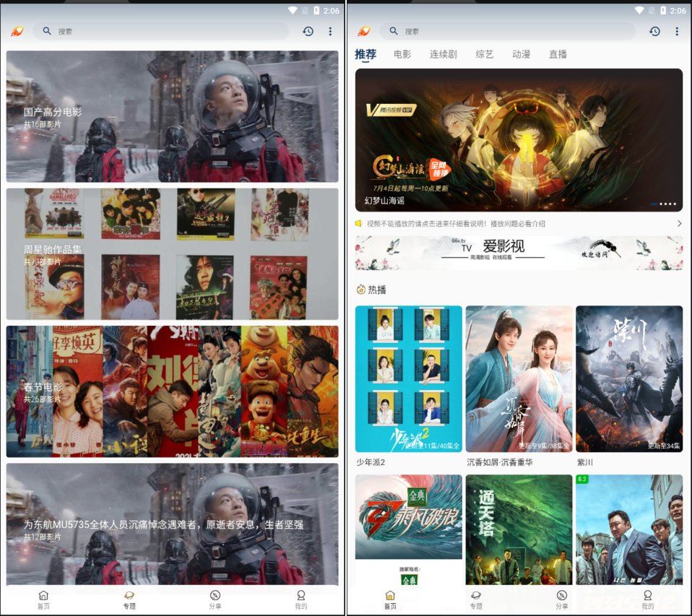Tap the app logo in left screen

click(17, 31)
